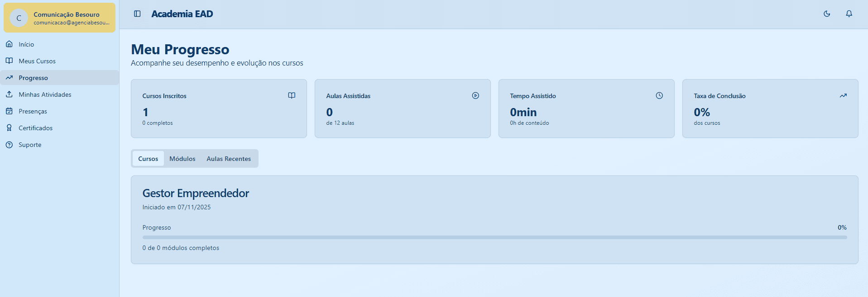Open the Comunicação Besouro account card
This screenshot has width=868, height=297.
click(59, 18)
